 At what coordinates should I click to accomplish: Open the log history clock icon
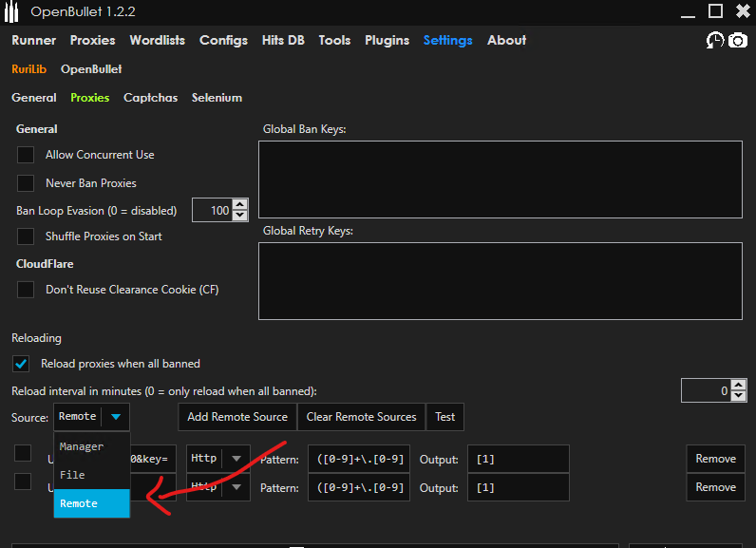[x=714, y=41]
